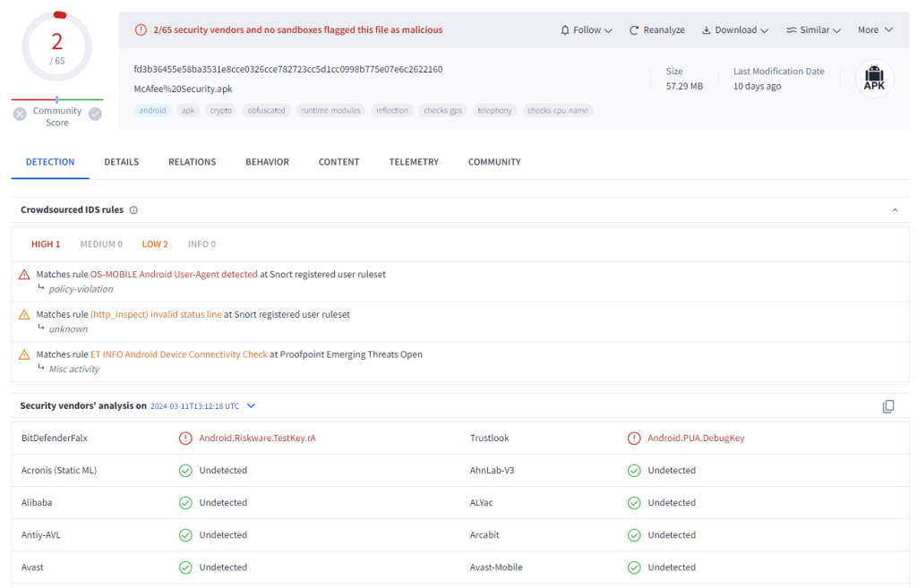Click the community score slider bar

pyautogui.click(x=57, y=99)
